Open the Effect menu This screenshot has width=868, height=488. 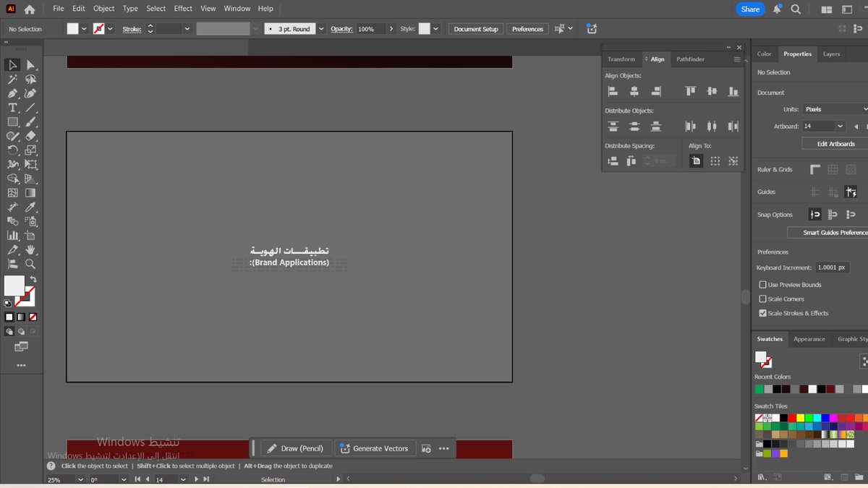click(183, 9)
